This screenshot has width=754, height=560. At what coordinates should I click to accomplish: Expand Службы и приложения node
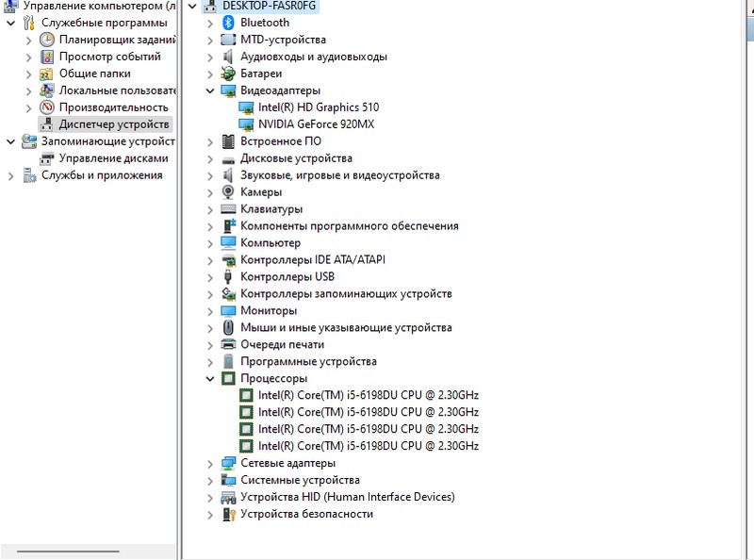point(10,175)
